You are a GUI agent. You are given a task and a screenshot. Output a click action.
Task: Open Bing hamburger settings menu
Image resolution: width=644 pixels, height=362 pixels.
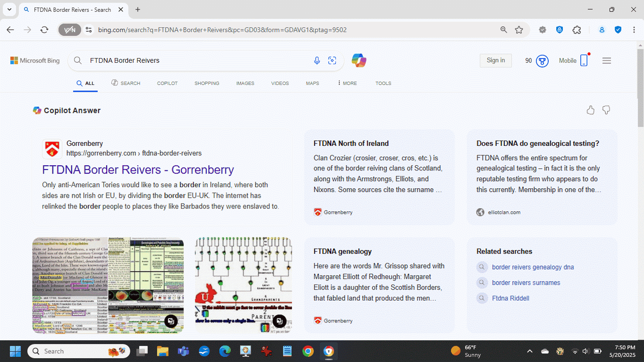tap(607, 60)
